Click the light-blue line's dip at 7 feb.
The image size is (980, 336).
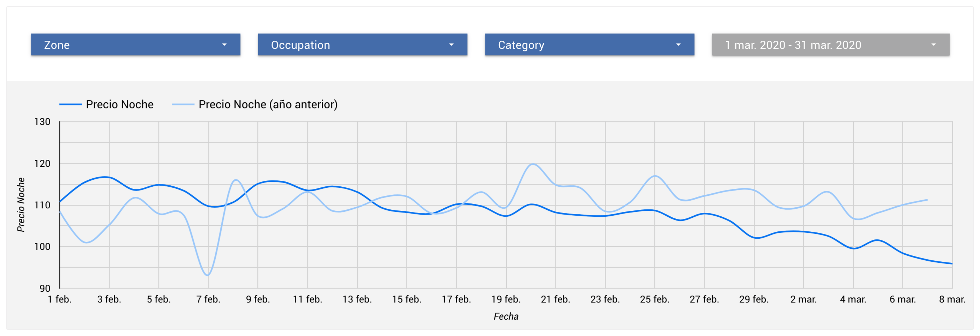(208, 275)
